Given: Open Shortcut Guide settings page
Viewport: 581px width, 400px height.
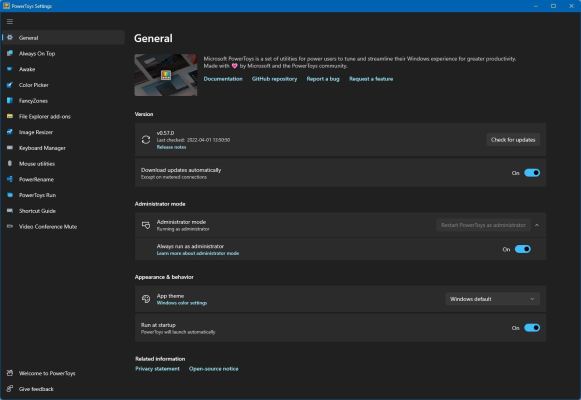Looking at the screenshot, I should [63, 211].
